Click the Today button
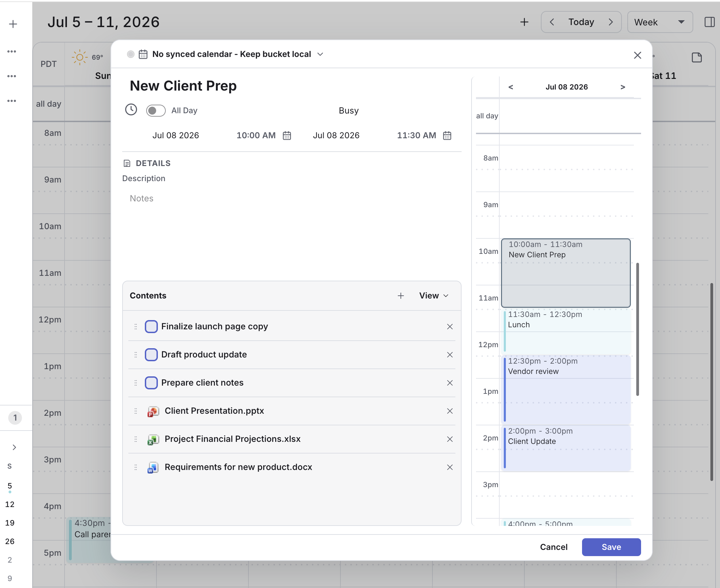This screenshot has height=588, width=720. click(581, 22)
